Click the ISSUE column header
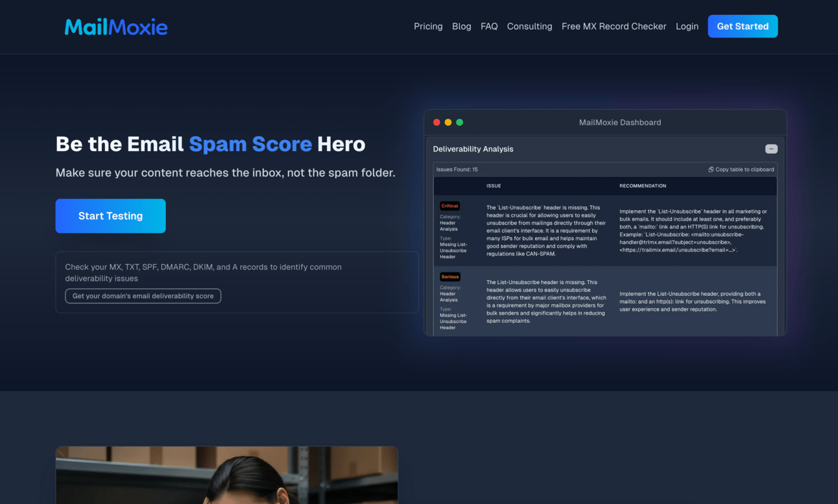 (494, 186)
